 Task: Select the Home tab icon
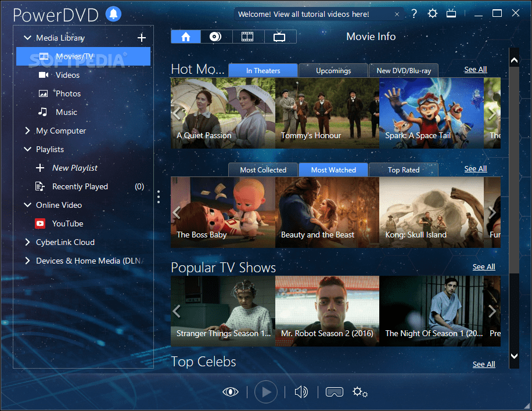click(x=186, y=37)
